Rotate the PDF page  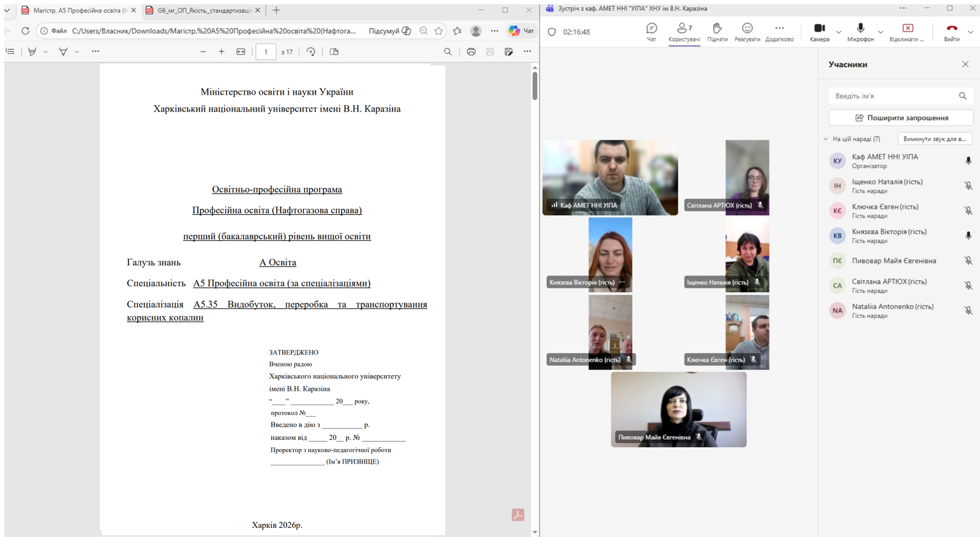pos(311,52)
